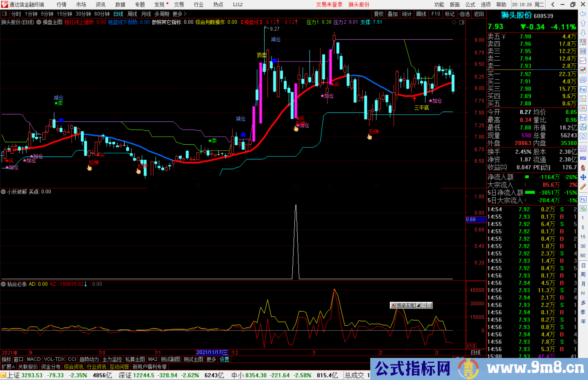Select the MACD indicator tab at bottom
This screenshot has height=380, width=588.
coord(33,359)
